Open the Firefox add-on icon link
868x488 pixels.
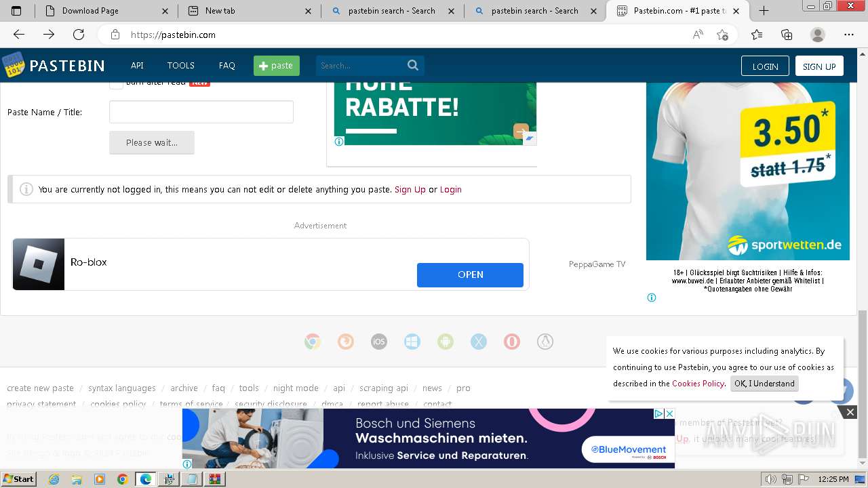[x=346, y=342]
